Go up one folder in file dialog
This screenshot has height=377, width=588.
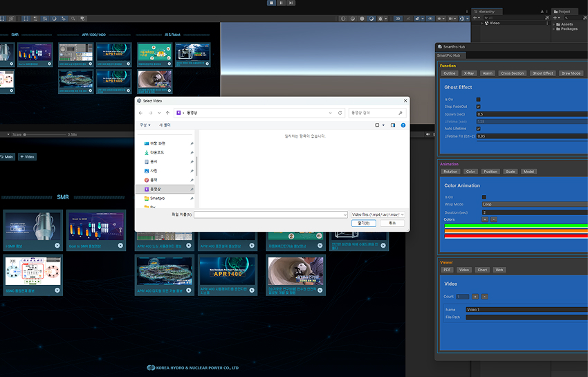[x=167, y=113]
